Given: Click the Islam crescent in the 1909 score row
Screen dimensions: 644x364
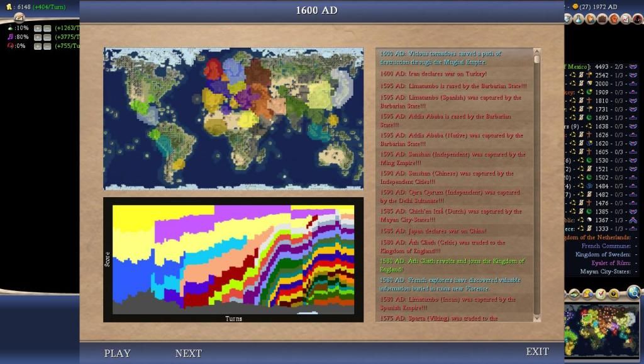Looking at the screenshot, I should pos(589,92).
